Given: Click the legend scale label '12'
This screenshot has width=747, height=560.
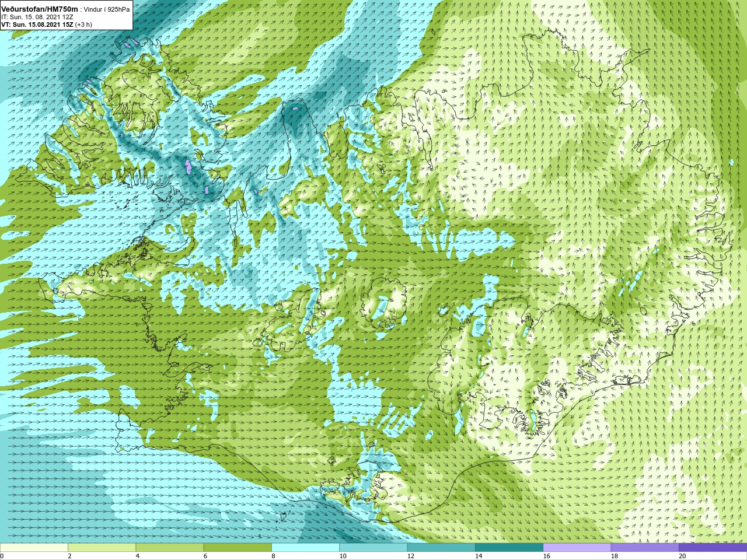Looking at the screenshot, I should pyautogui.click(x=411, y=556).
